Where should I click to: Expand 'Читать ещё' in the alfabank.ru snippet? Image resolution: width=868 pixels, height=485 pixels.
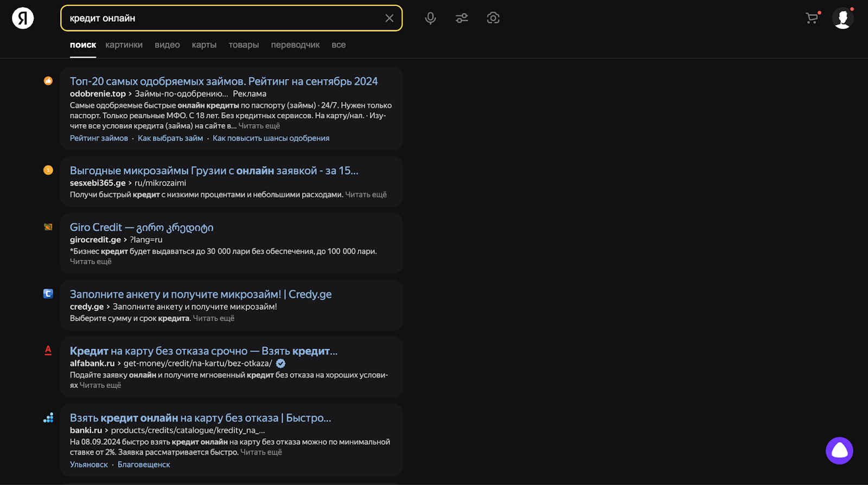pyautogui.click(x=100, y=385)
